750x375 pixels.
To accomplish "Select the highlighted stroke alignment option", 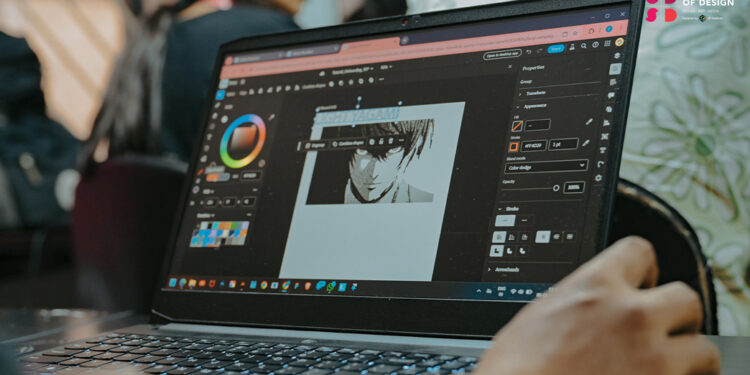I will click(543, 236).
